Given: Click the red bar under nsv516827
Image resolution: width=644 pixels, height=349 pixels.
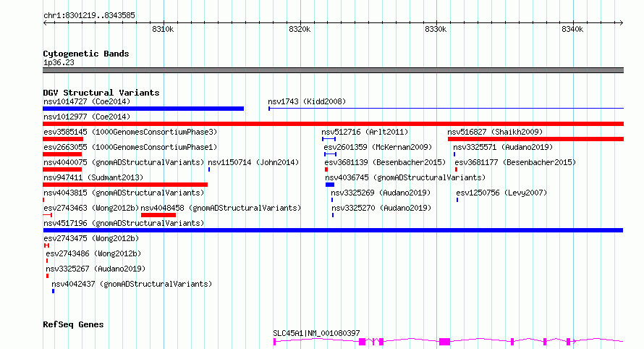Looking at the screenshot, I should [536, 139].
